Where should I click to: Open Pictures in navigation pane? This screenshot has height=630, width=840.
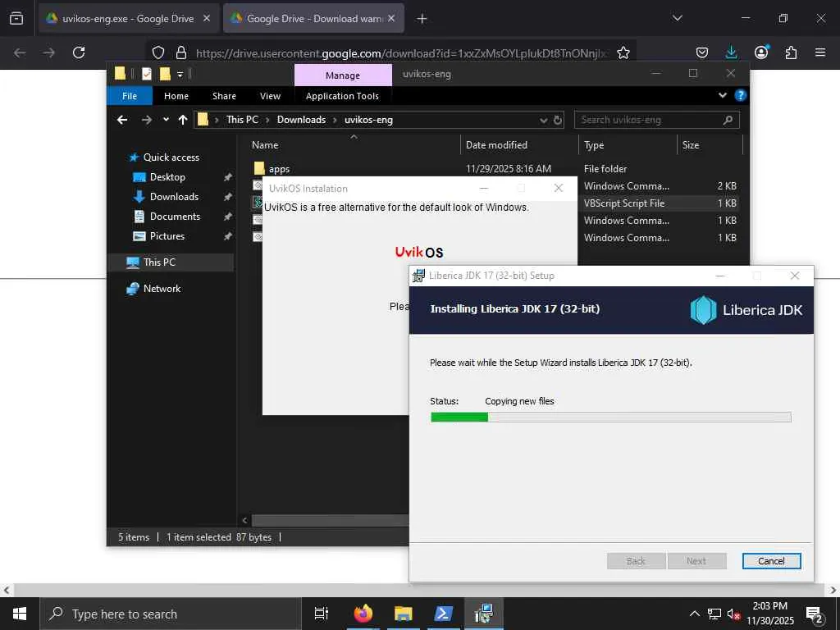(167, 236)
